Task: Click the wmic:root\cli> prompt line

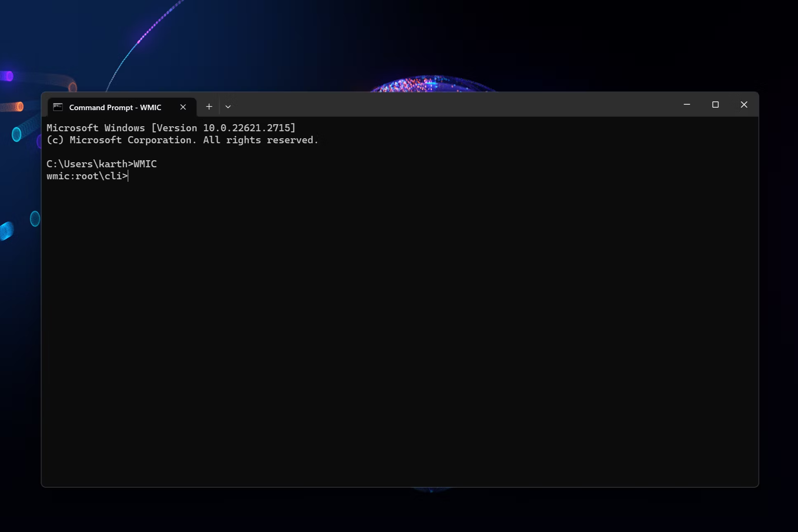Action: click(x=87, y=176)
